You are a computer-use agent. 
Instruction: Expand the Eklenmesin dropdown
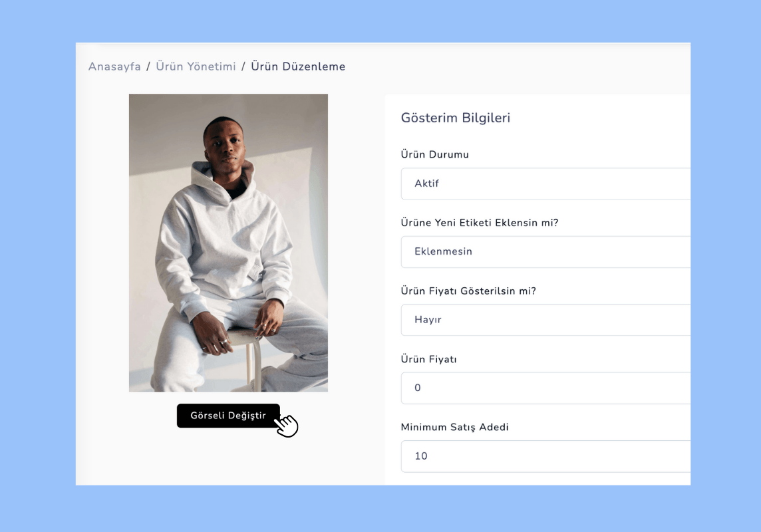pyautogui.click(x=545, y=251)
